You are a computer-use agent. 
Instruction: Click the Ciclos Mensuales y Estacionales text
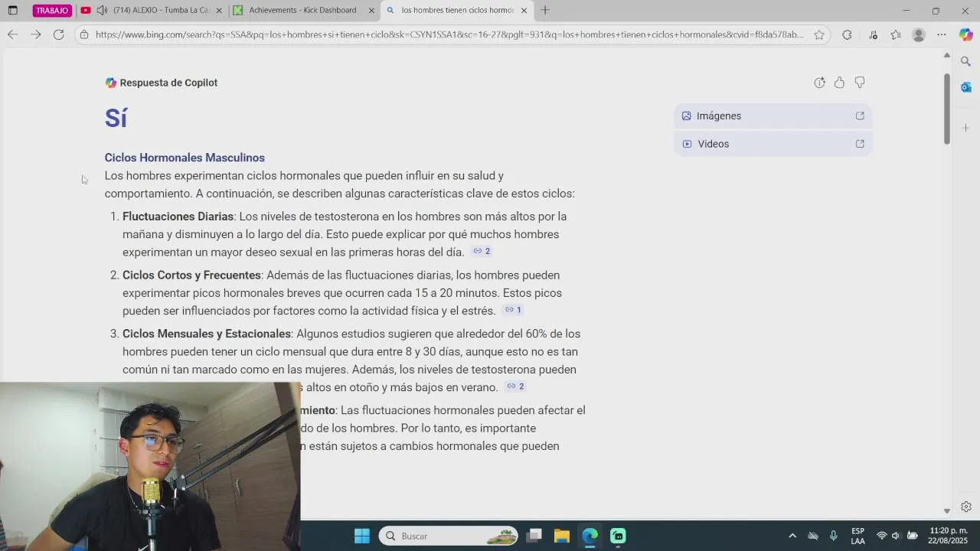207,334
